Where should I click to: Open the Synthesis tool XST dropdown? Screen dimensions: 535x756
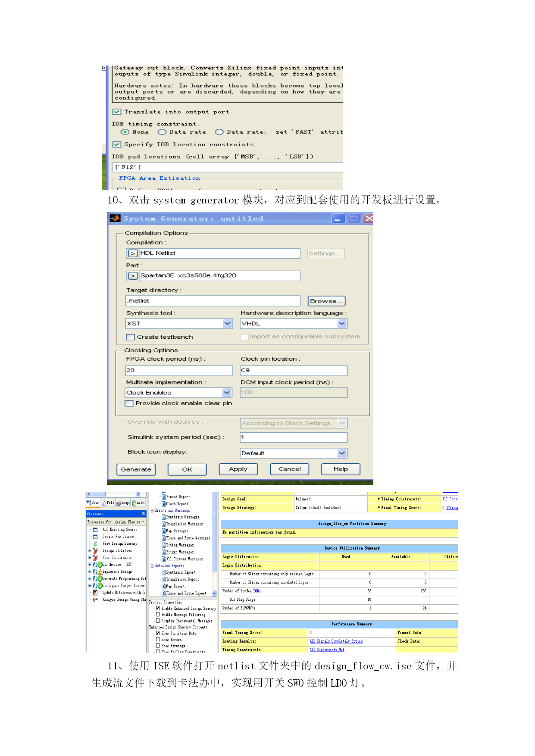[x=228, y=323]
